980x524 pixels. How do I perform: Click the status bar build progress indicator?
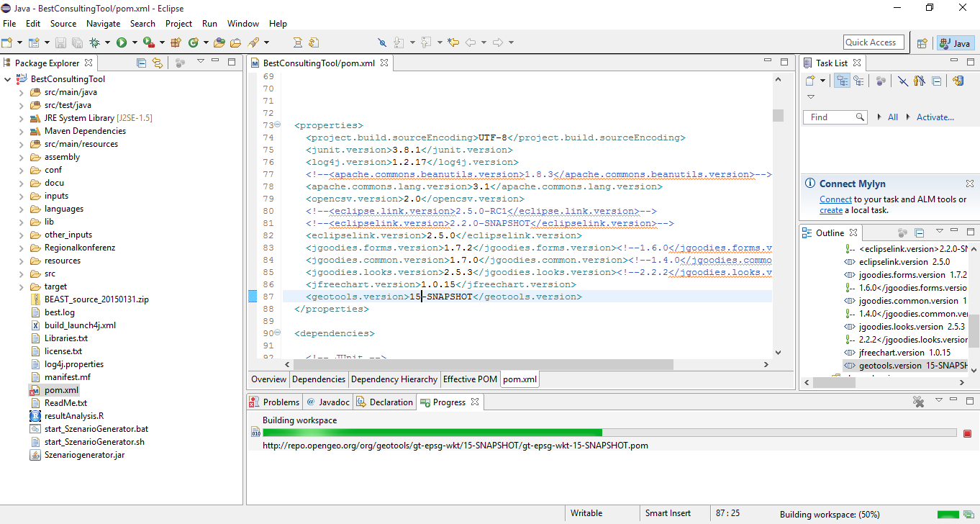(950, 514)
